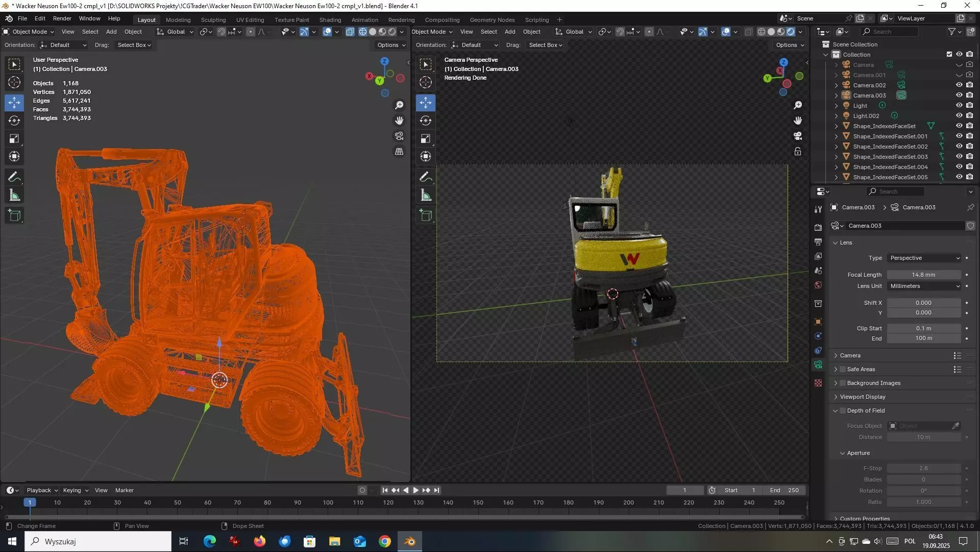Viewport: 980px width, 552px height.
Task: Select the Scale tool in right viewport
Action: [x=426, y=139]
